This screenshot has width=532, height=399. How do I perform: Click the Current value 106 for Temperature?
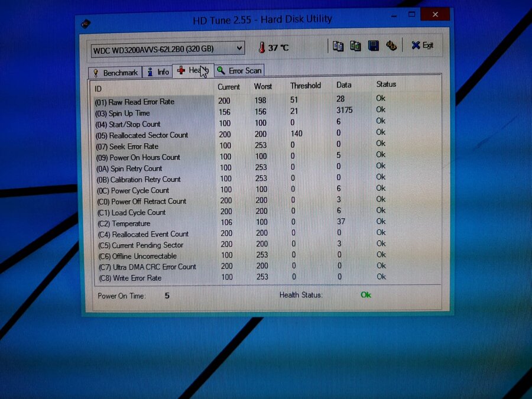[226, 223]
